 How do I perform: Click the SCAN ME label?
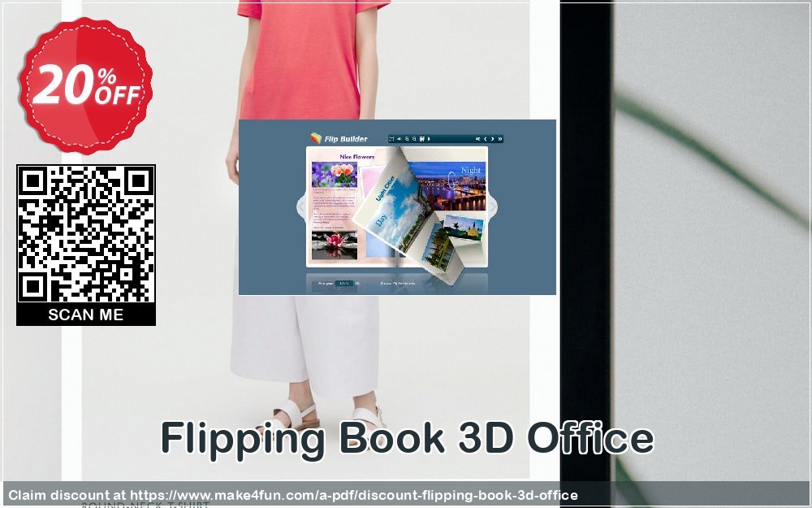pos(86,315)
